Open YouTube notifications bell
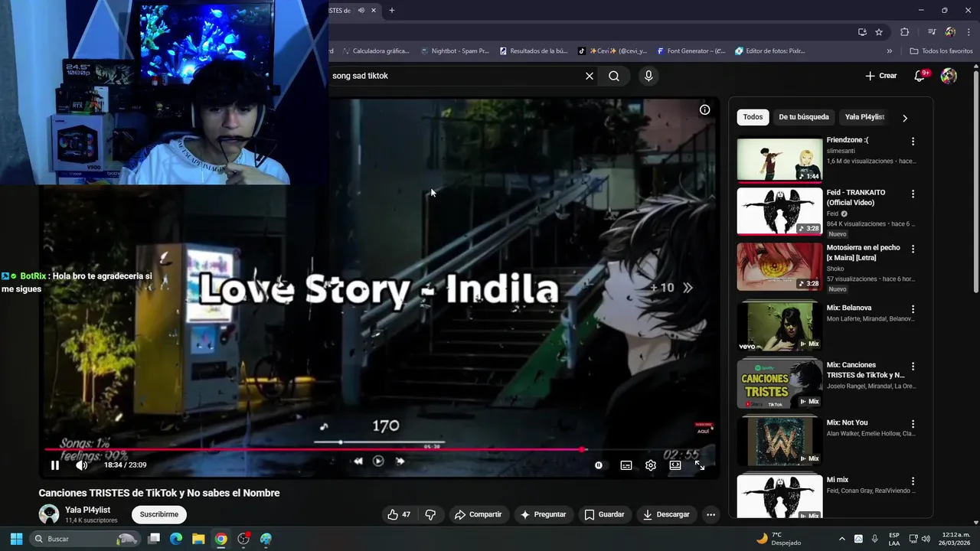This screenshot has width=980, height=551. (x=920, y=76)
